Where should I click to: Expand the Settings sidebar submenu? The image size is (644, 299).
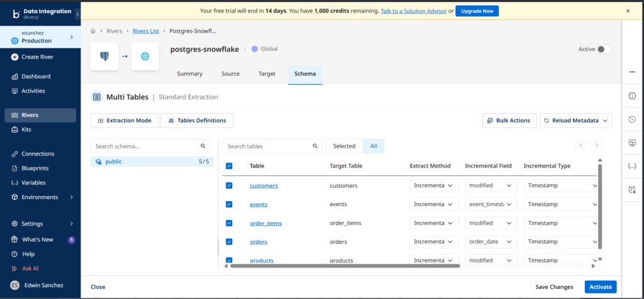tap(72, 224)
